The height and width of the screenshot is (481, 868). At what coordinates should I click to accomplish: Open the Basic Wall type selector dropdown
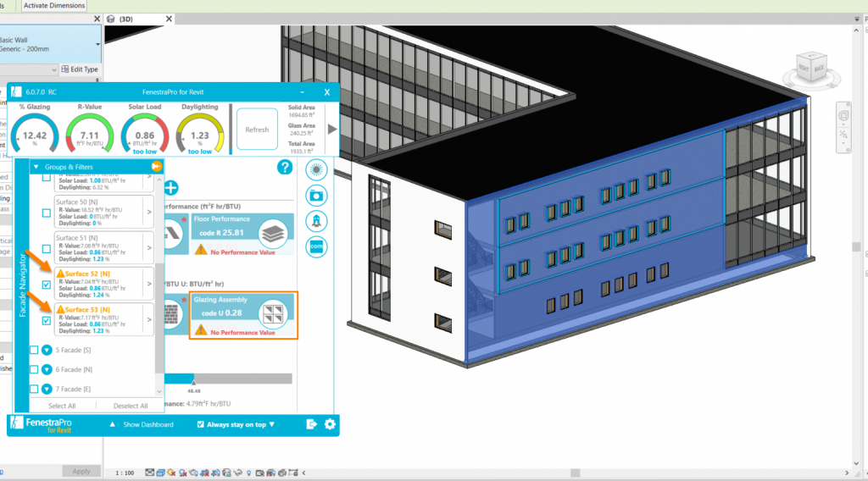click(98, 44)
